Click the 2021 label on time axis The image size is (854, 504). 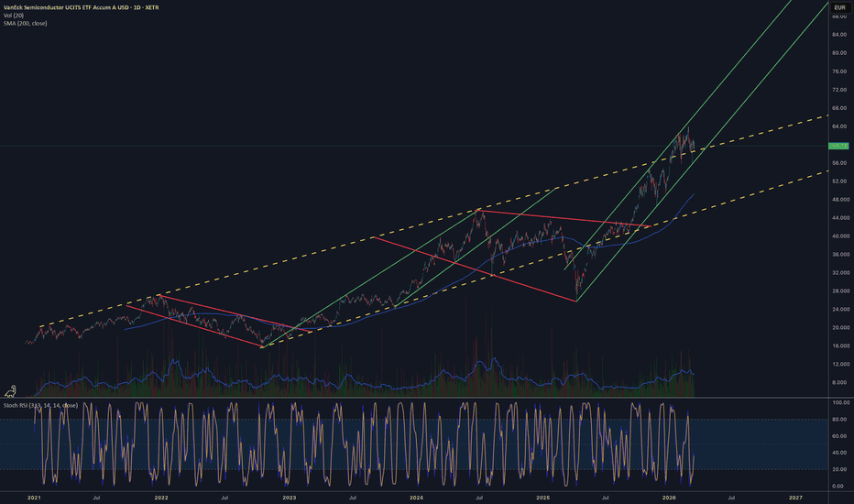click(x=34, y=498)
